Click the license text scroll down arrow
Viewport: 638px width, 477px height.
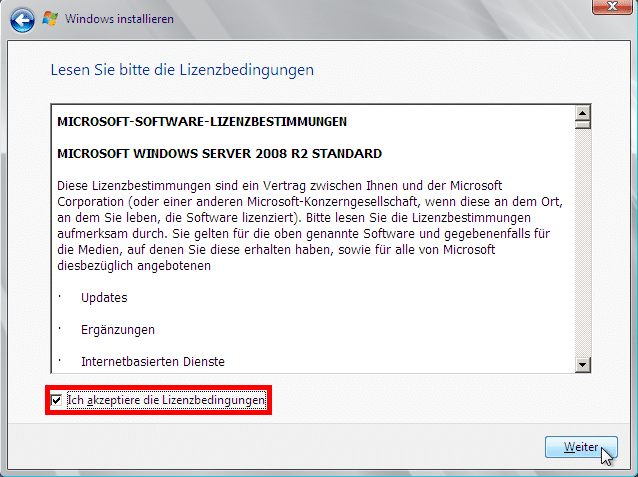(x=583, y=365)
